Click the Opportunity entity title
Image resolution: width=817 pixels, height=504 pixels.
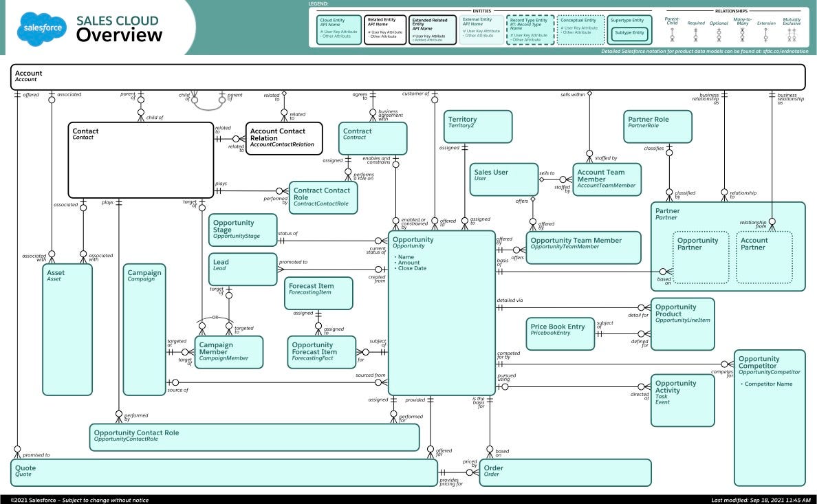[413, 240]
